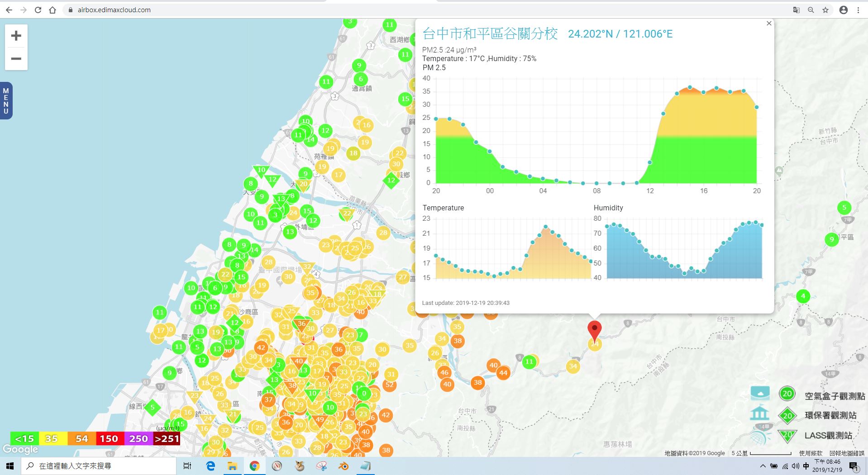Click the 環保署觀測站 legend label
Viewport: 868px width, 475px height.
coord(830,415)
